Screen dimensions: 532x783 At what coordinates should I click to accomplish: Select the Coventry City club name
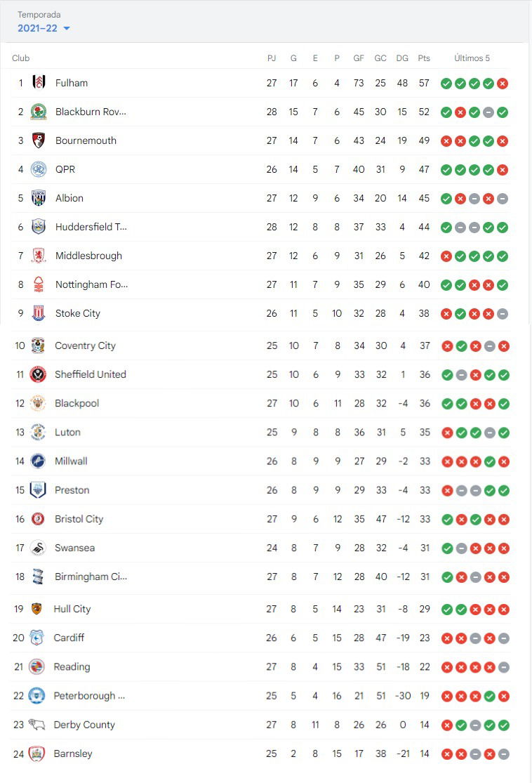click(x=85, y=346)
